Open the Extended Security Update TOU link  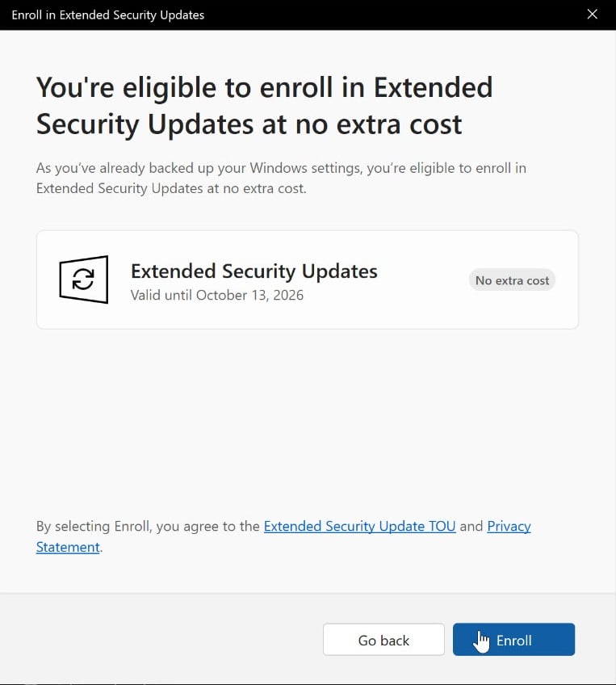pos(360,526)
